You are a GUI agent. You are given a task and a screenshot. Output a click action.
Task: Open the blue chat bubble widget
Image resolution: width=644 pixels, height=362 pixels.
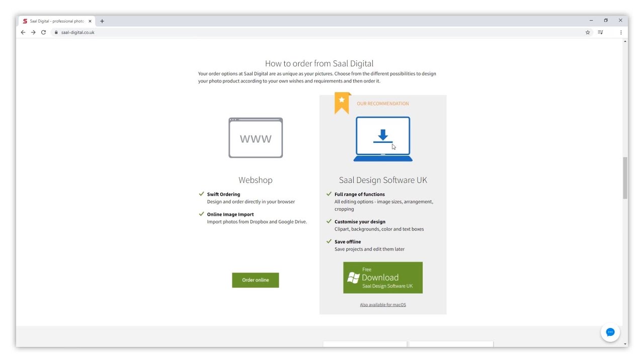610,332
